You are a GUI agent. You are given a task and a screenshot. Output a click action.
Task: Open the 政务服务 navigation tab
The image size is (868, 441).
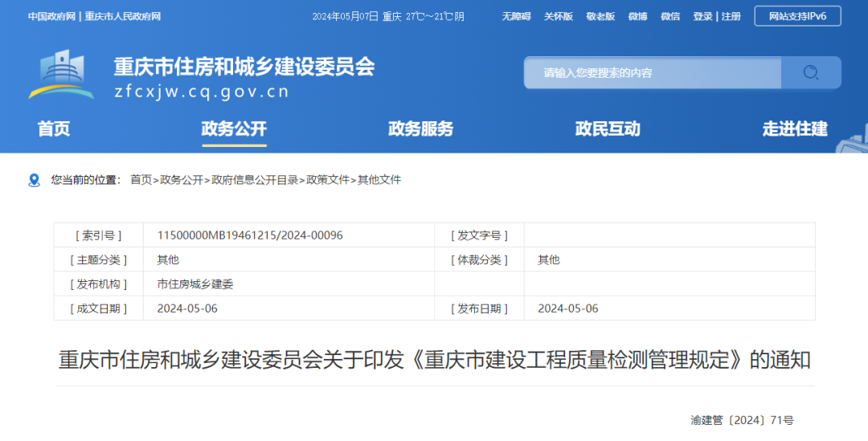[420, 129]
